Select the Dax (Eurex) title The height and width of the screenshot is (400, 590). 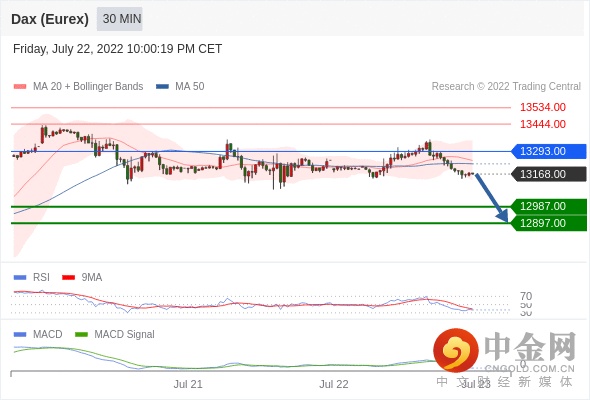50,19
